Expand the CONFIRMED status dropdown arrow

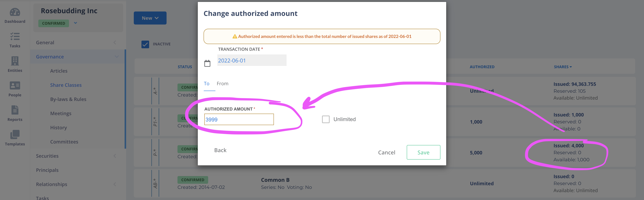[76, 23]
